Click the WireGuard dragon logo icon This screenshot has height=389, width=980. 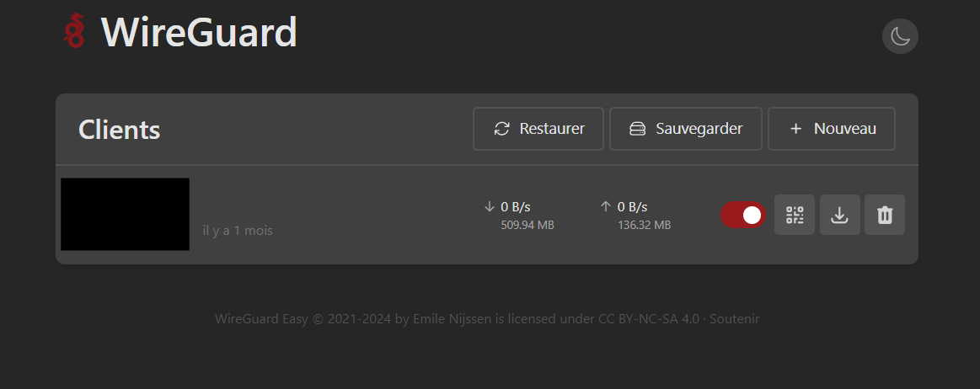click(x=76, y=31)
